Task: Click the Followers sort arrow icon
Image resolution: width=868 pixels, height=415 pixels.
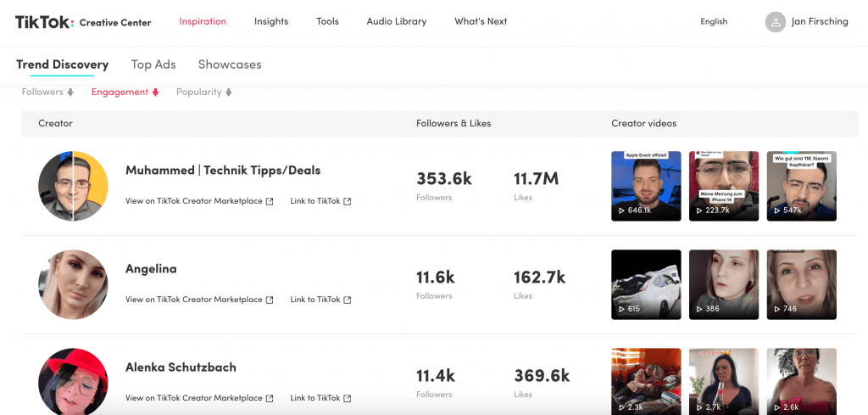Action: pyautogui.click(x=70, y=93)
